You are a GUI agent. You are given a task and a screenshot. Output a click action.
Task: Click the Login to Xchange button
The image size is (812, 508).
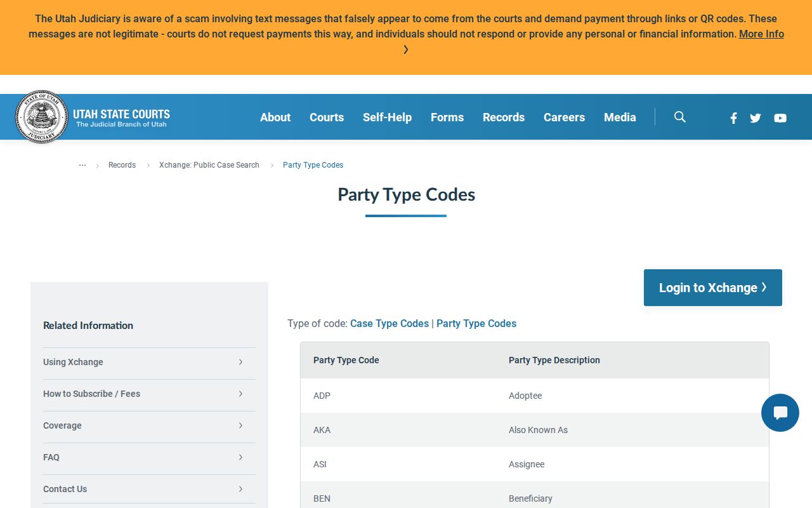pyautogui.click(x=713, y=288)
